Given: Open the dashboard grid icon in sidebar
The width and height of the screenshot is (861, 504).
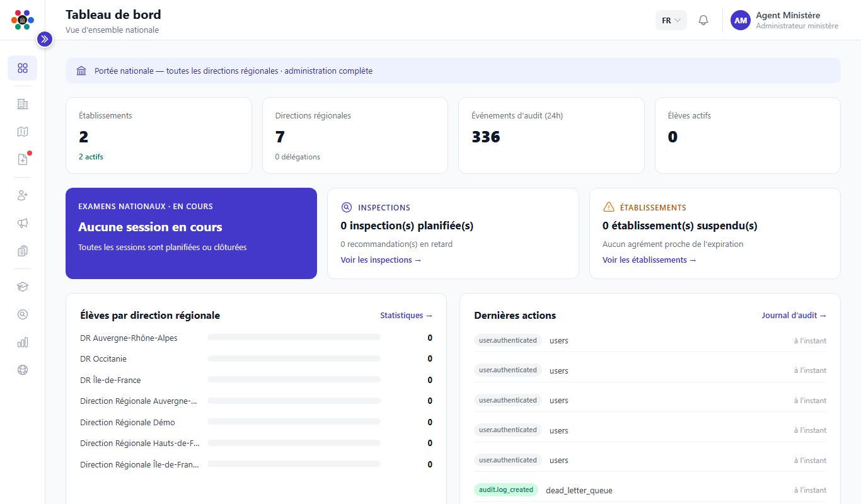Looking at the screenshot, I should pos(23,68).
